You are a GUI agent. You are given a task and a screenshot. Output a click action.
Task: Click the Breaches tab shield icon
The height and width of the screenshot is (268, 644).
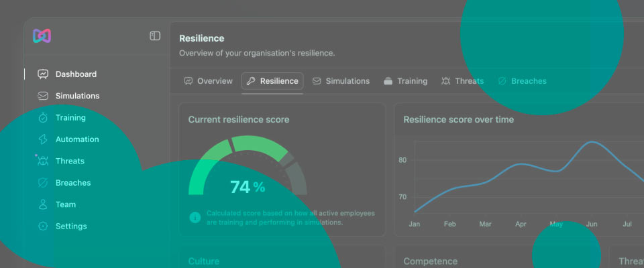click(502, 81)
